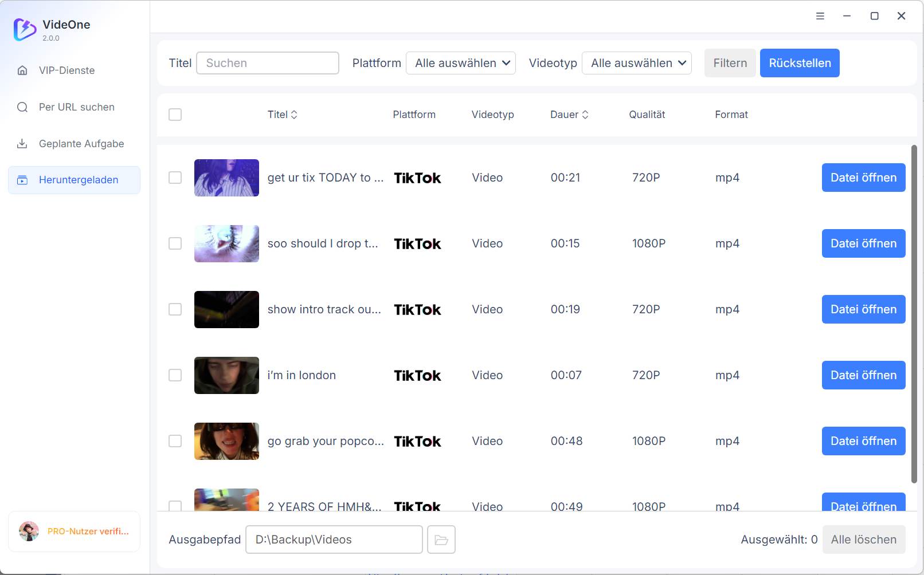The height and width of the screenshot is (575, 924).
Task: Click the download icon beside Geplante Aufgabe
Action: click(22, 143)
